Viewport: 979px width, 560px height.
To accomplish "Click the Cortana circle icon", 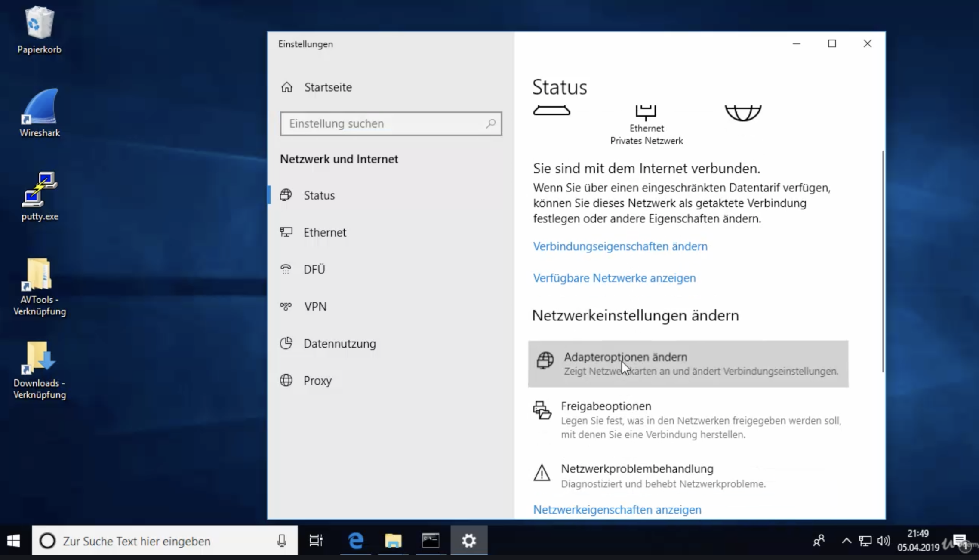I will point(47,541).
